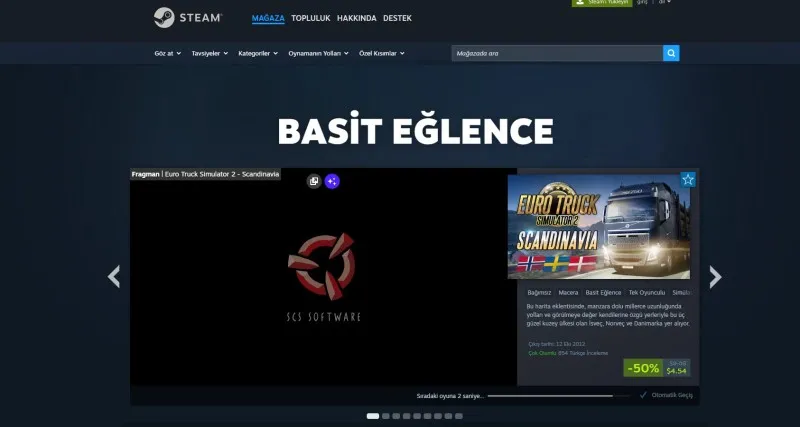Click the game description paragraph
The height and width of the screenshot is (427, 800).
608,315
